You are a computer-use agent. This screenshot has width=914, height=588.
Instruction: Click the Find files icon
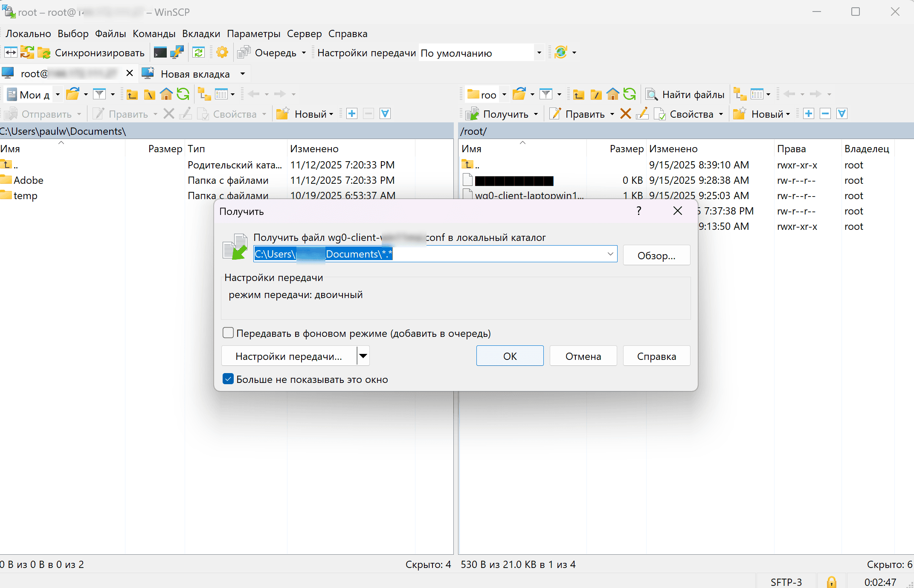tap(651, 94)
